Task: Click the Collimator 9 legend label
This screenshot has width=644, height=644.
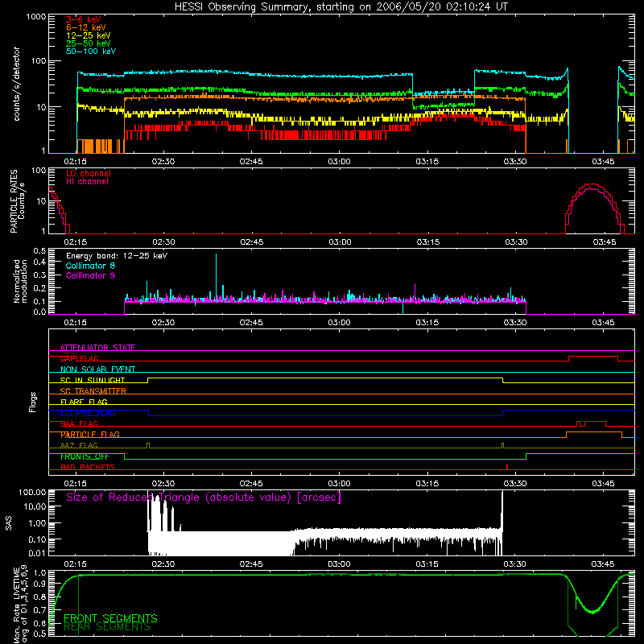Action: [x=90, y=275]
